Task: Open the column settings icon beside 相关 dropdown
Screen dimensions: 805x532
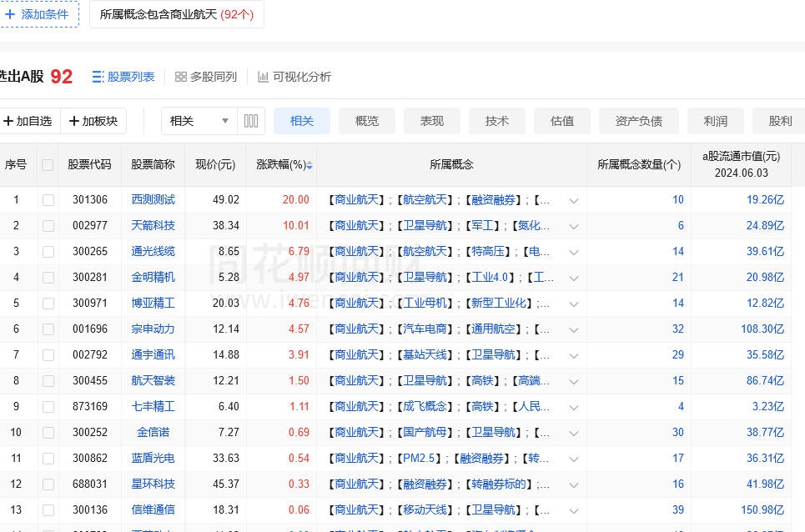Action: pos(251,121)
